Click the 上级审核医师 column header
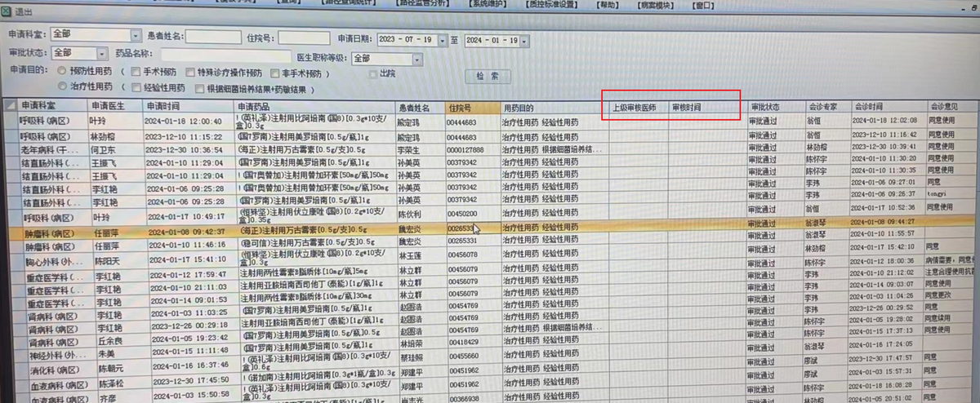980x403 pixels. 638,108
